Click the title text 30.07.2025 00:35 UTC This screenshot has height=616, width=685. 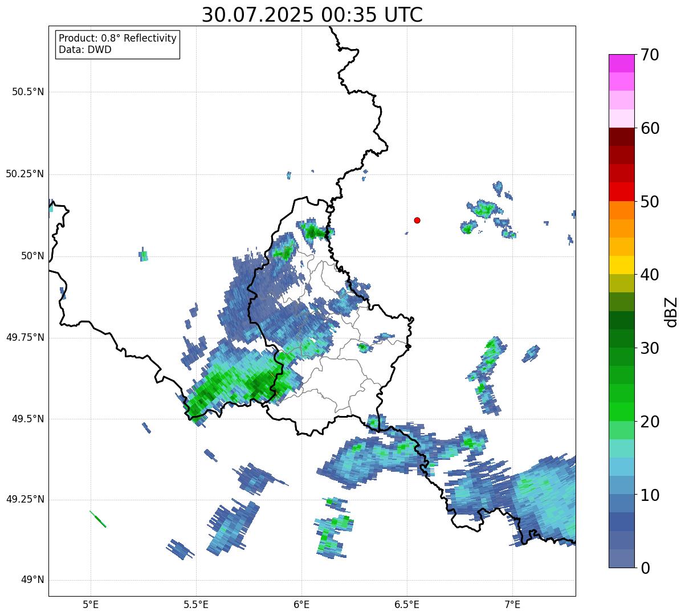point(312,15)
